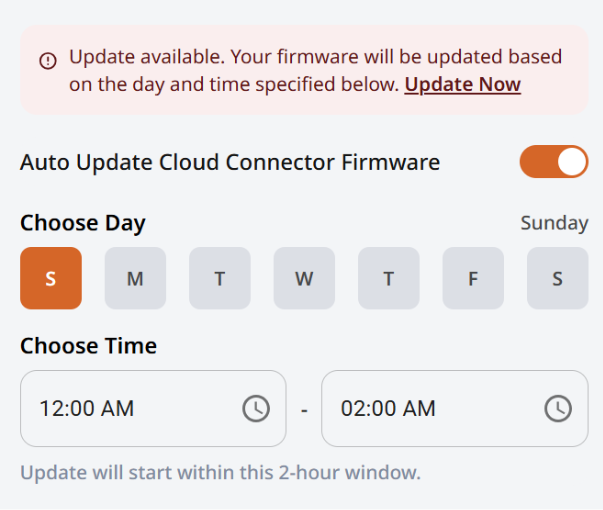Screen dimensions: 603x510
Task: Click the Update Now link
Action: click(462, 84)
